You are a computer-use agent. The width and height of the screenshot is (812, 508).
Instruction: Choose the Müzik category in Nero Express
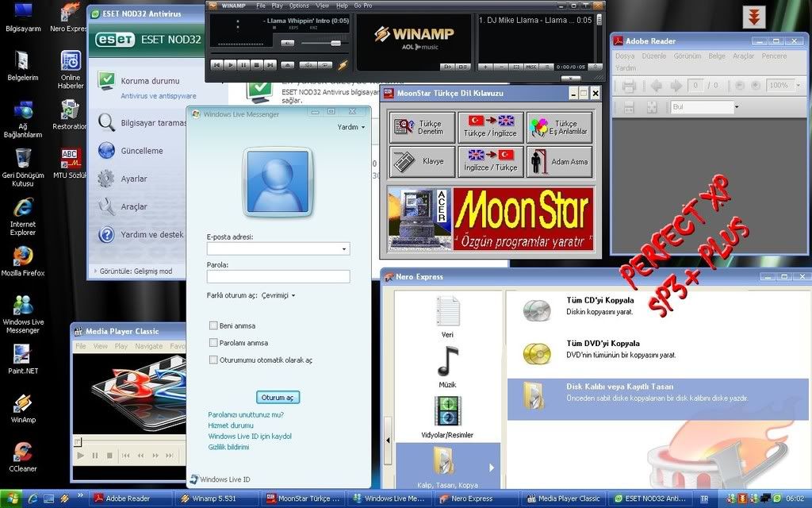coord(447,367)
